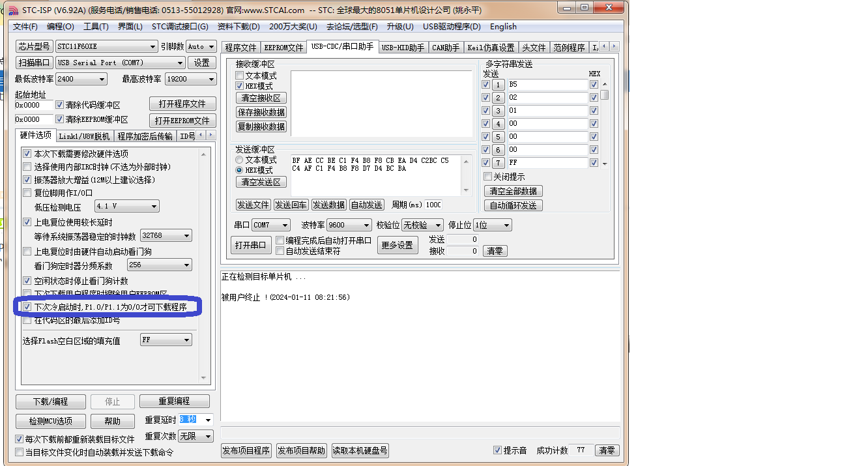The image size is (868, 466).
Task: Toggle 空闲状态时停止看门狗计数 checkbox
Action: tap(27, 281)
